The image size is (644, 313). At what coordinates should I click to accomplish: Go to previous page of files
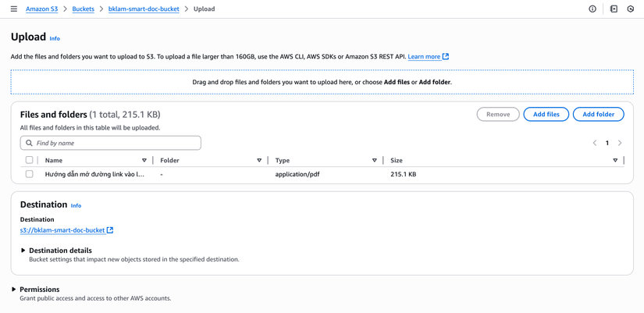(x=595, y=143)
